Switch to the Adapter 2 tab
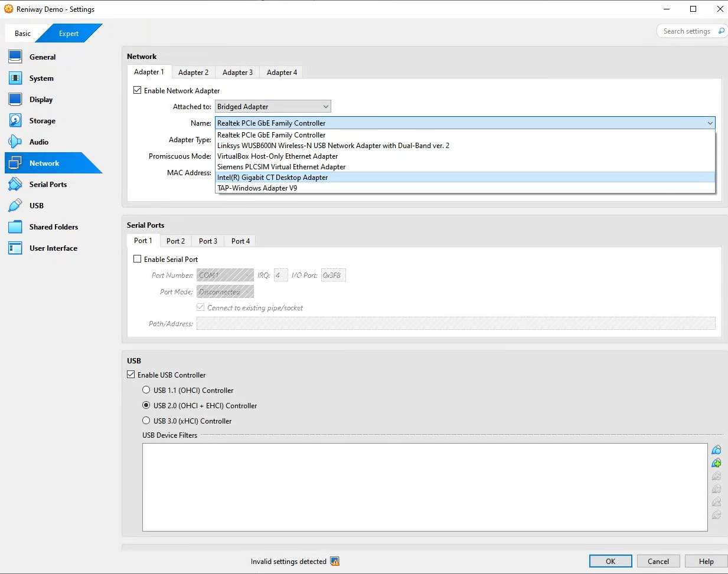The height and width of the screenshot is (574, 728). (x=193, y=73)
